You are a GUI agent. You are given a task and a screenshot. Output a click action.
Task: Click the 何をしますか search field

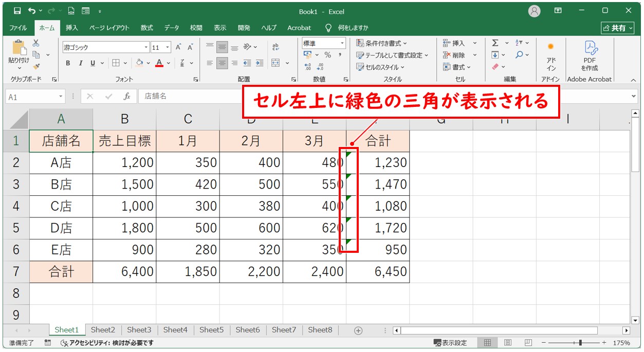[x=347, y=28]
